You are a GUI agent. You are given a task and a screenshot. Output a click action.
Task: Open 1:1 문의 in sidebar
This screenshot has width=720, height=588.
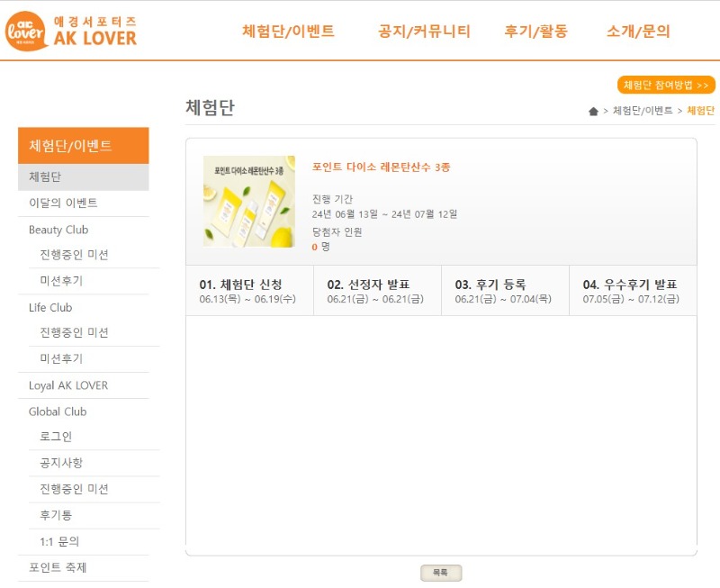pyautogui.click(x=59, y=541)
